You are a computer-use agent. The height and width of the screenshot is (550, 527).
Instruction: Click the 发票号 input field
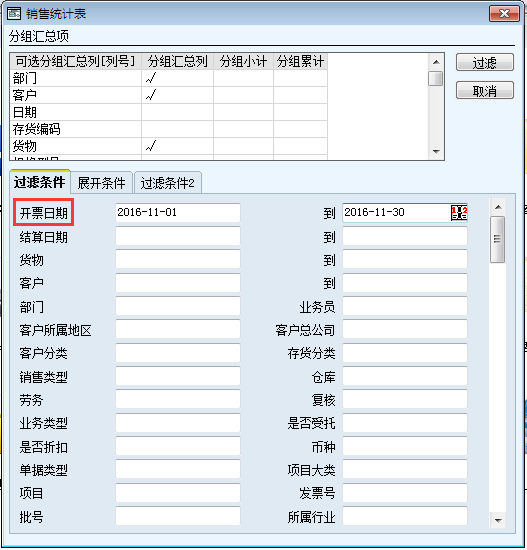point(405,493)
